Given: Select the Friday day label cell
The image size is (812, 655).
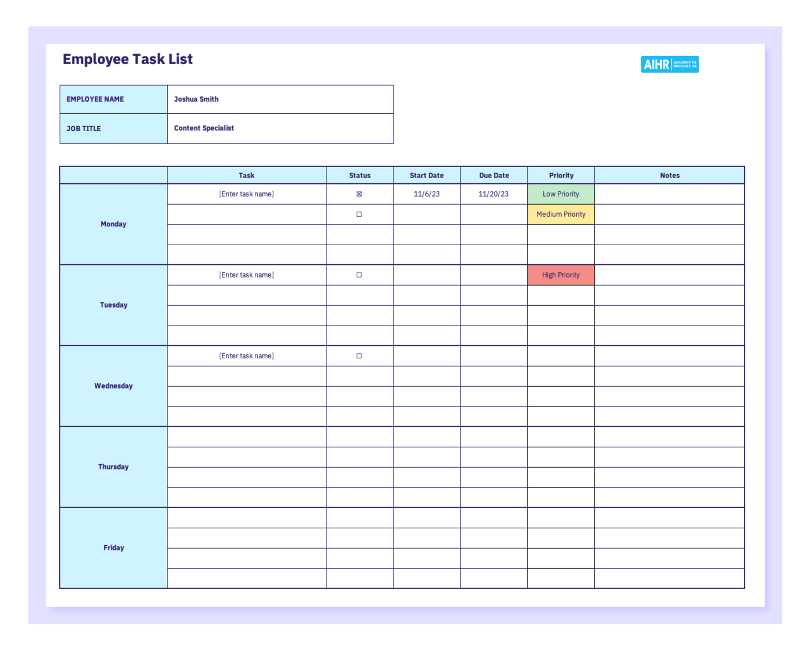Looking at the screenshot, I should (113, 548).
